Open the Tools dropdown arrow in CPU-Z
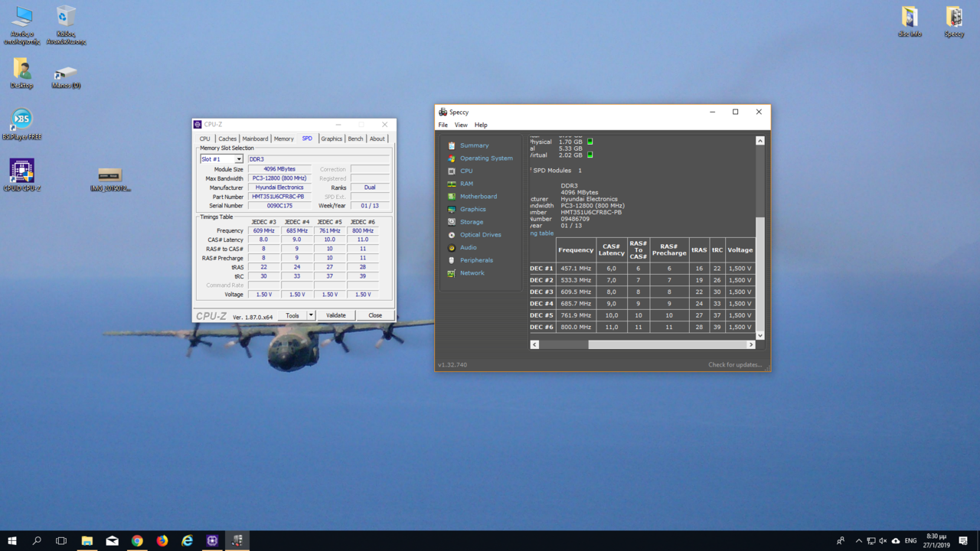 [x=311, y=315]
